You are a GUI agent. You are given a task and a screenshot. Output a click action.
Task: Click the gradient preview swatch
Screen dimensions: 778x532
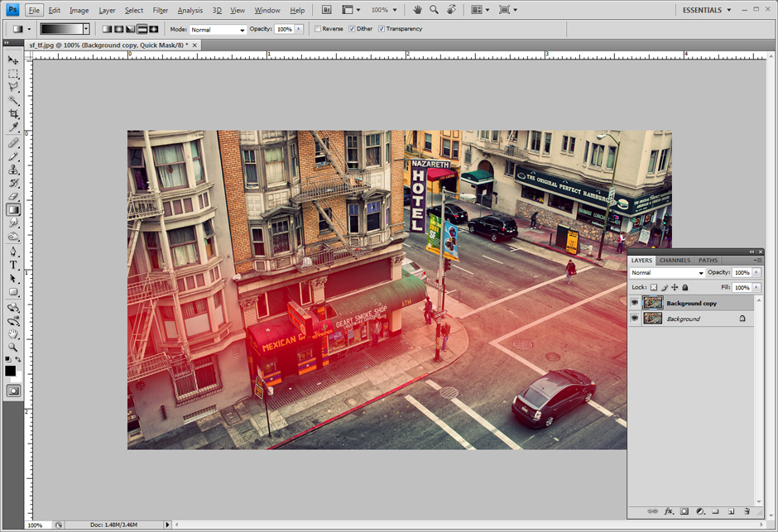point(61,29)
